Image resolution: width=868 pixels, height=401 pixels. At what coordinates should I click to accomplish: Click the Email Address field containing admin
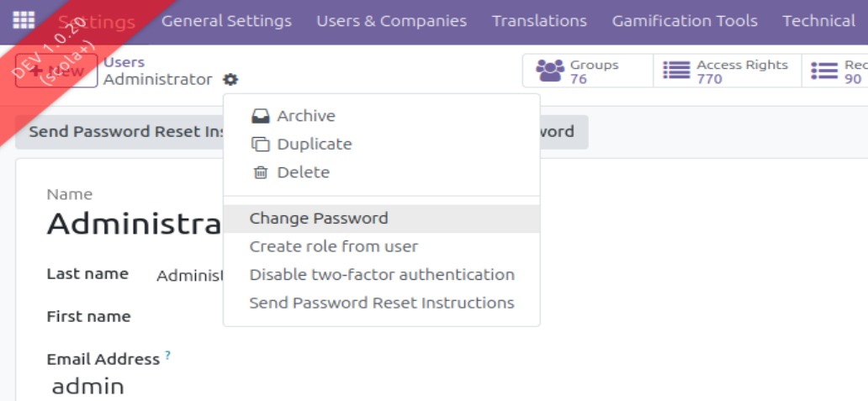(88, 387)
